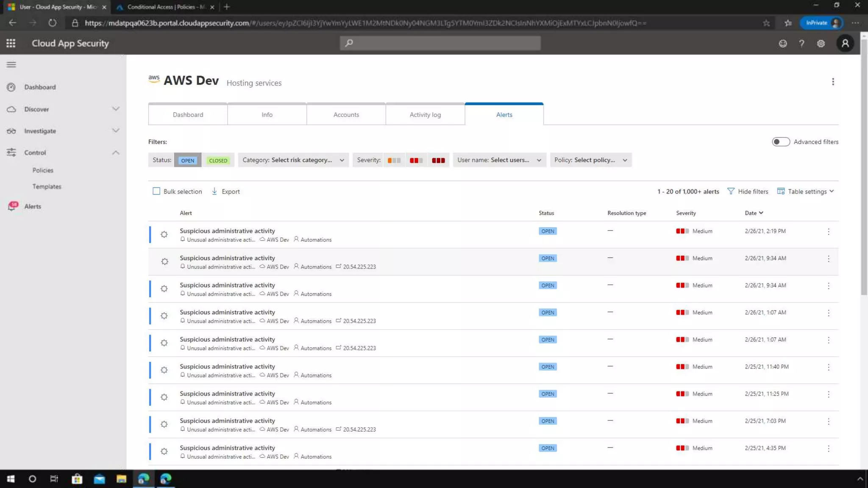Screen dimensions: 868x488
Task: Click the browser address bar
Action: (x=365, y=23)
